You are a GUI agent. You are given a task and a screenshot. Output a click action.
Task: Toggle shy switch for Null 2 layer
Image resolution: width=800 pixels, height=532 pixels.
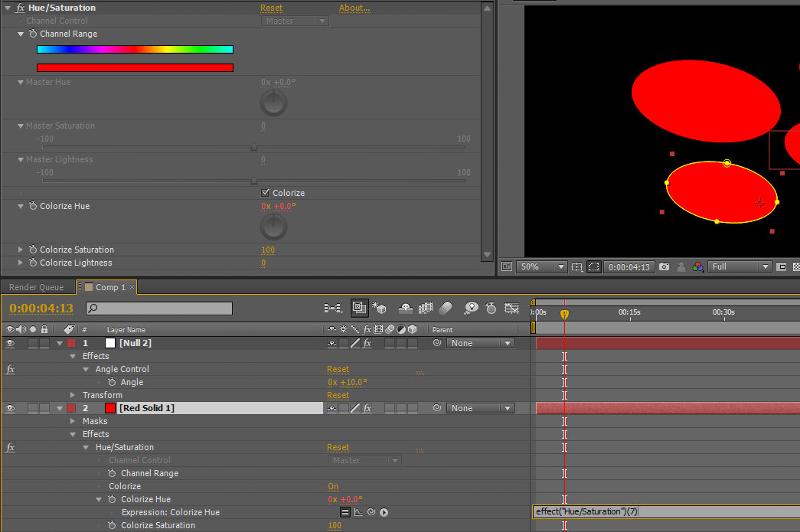pos(332,343)
